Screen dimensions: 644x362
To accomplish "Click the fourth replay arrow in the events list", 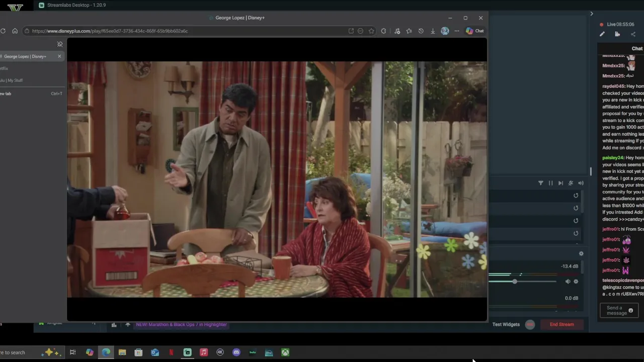I will (x=576, y=233).
